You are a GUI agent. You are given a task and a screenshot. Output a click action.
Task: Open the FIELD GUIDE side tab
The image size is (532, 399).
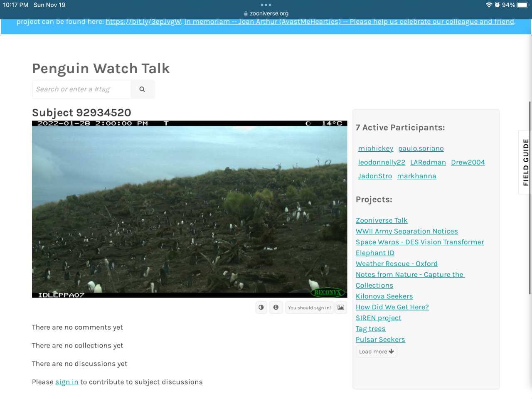pos(526,162)
